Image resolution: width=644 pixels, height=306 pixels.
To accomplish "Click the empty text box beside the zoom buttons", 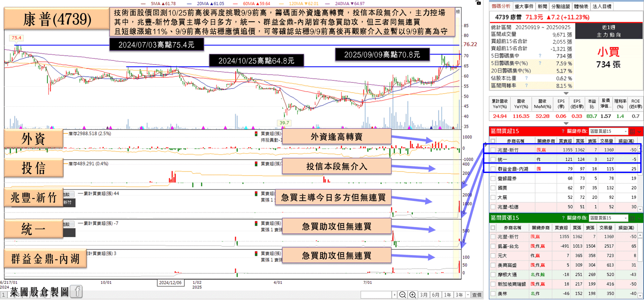I will pos(376,295).
